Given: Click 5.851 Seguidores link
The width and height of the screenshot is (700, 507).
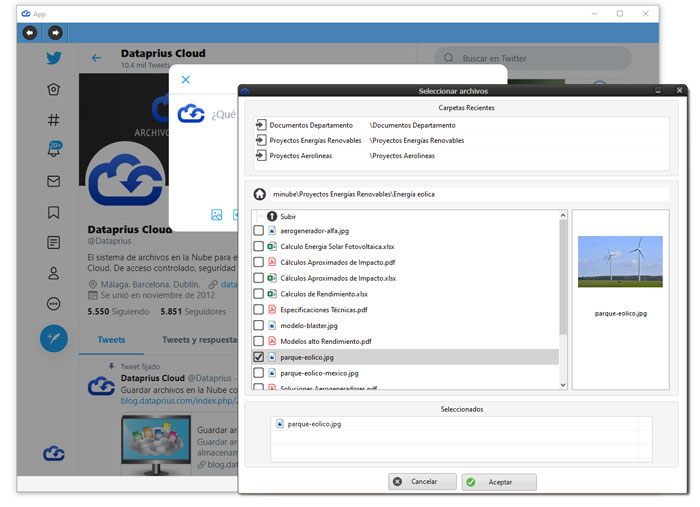Looking at the screenshot, I should (193, 312).
